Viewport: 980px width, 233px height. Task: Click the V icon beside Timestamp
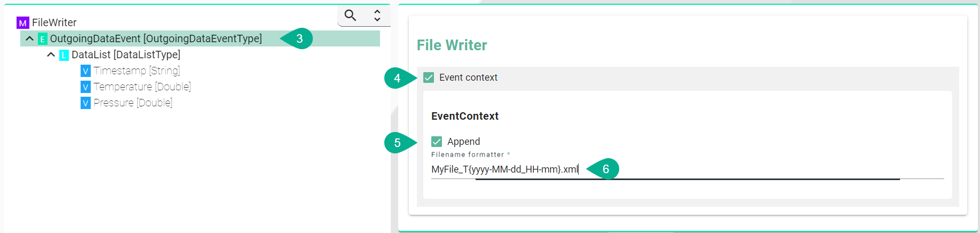click(85, 71)
